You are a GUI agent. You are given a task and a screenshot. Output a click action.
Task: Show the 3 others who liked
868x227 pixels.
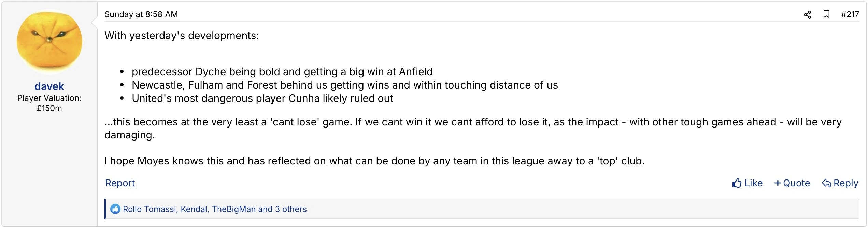click(291, 209)
